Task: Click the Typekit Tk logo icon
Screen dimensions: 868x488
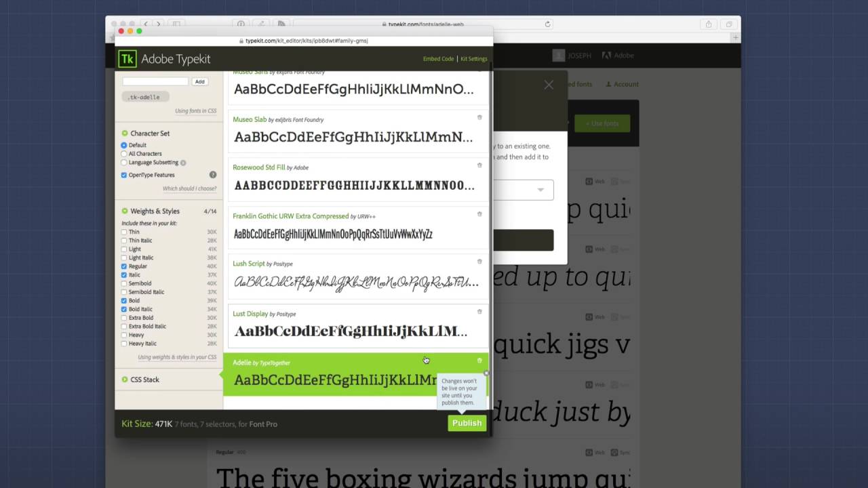Action: click(x=127, y=59)
